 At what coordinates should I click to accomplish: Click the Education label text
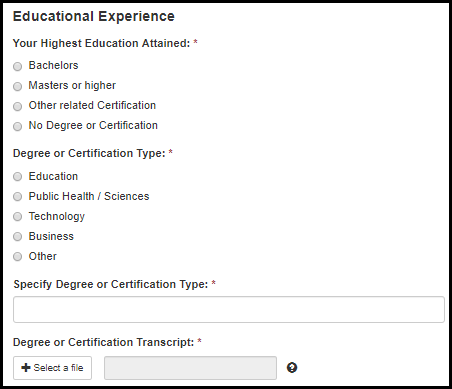[x=53, y=176]
